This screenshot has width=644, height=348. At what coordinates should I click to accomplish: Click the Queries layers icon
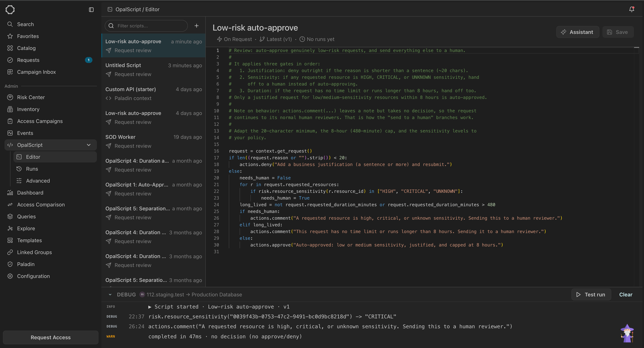click(10, 216)
